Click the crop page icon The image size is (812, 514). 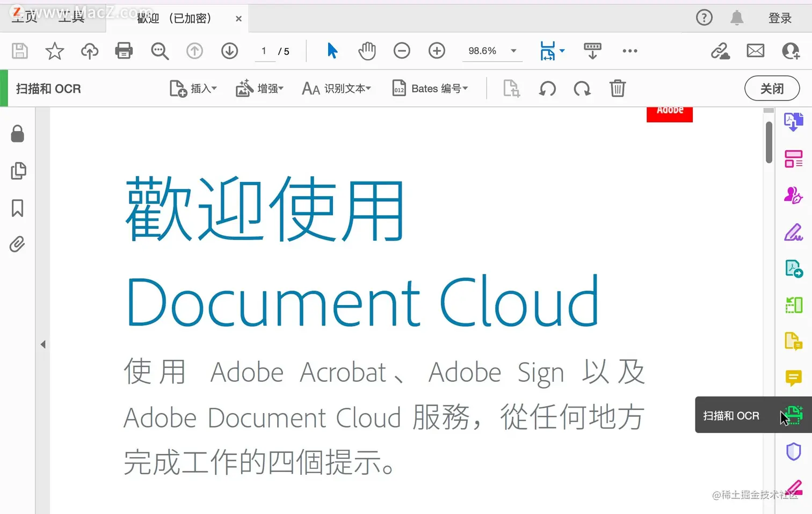point(511,89)
